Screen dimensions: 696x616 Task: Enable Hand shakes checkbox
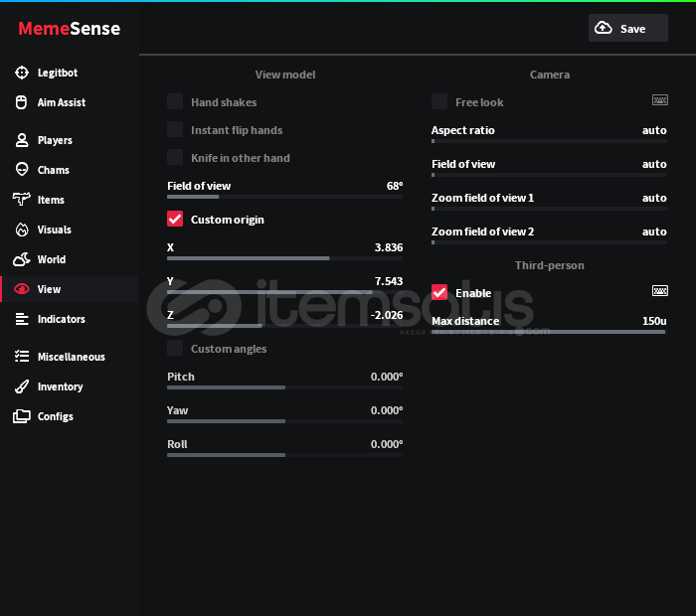tap(175, 101)
